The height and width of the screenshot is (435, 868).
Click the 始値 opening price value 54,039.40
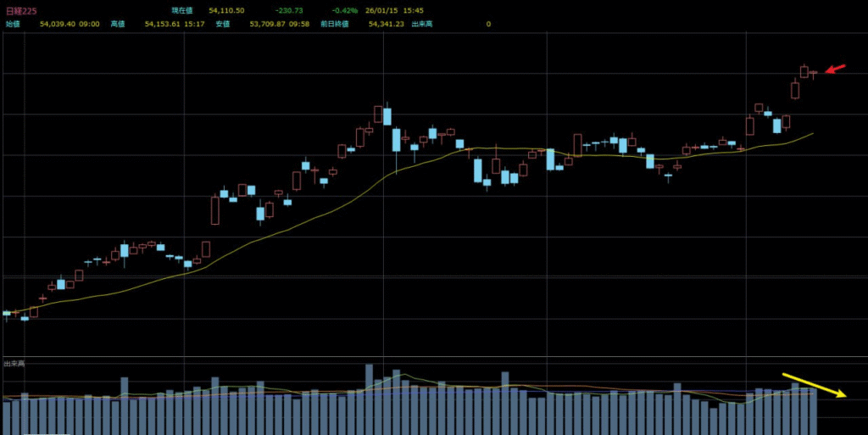(x=70, y=25)
